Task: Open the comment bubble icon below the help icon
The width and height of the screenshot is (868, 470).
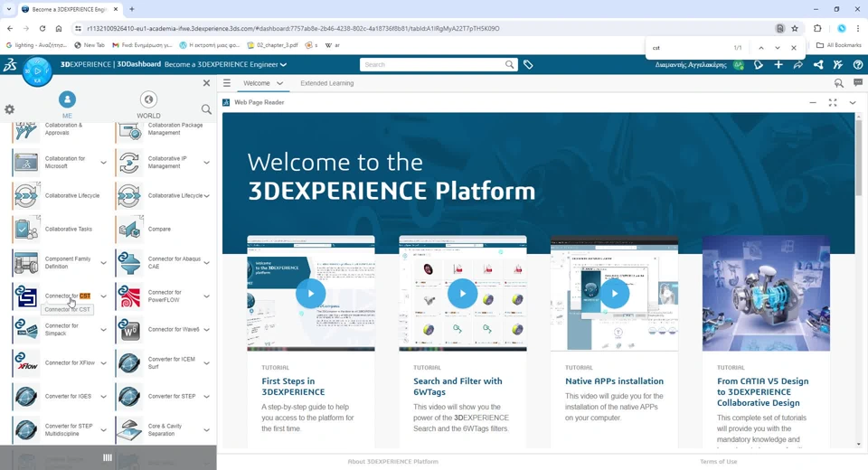Action: [858, 83]
